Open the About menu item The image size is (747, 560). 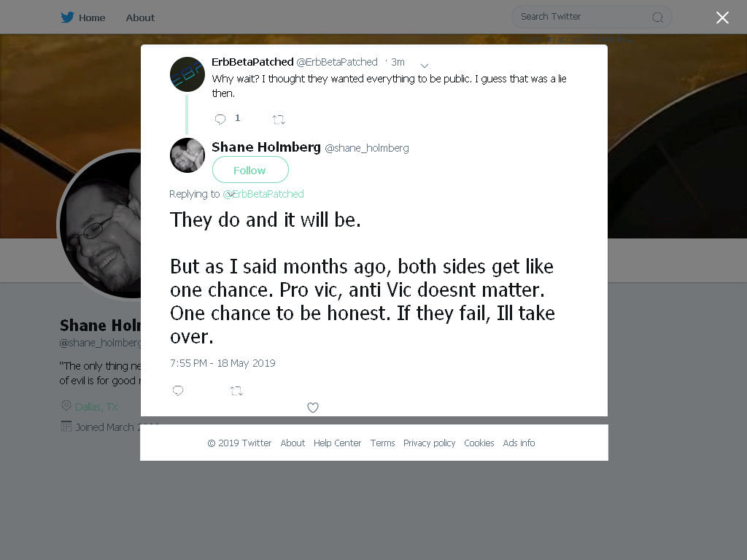click(x=140, y=18)
